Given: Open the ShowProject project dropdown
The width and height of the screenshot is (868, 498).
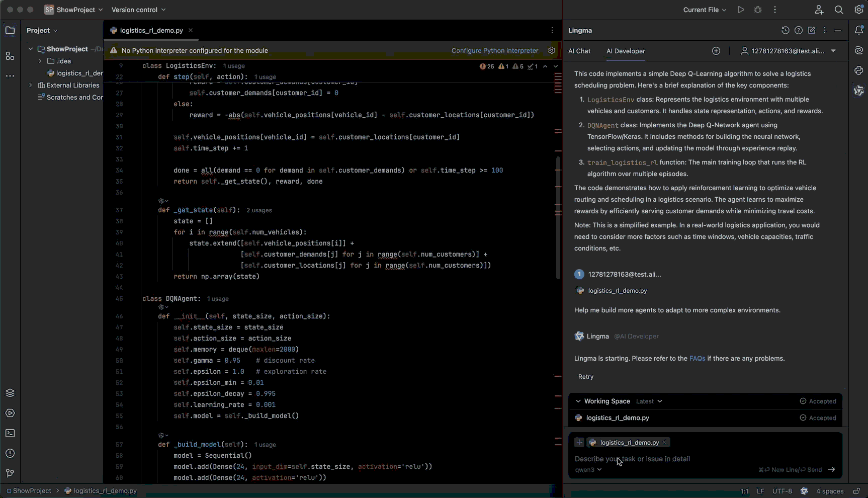Looking at the screenshot, I should pyautogui.click(x=73, y=10).
